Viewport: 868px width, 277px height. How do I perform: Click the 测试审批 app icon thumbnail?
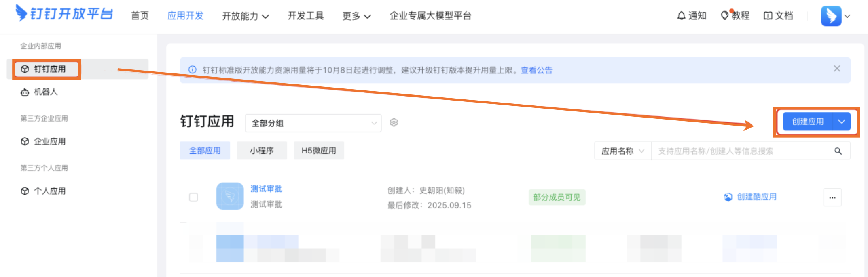[230, 196]
